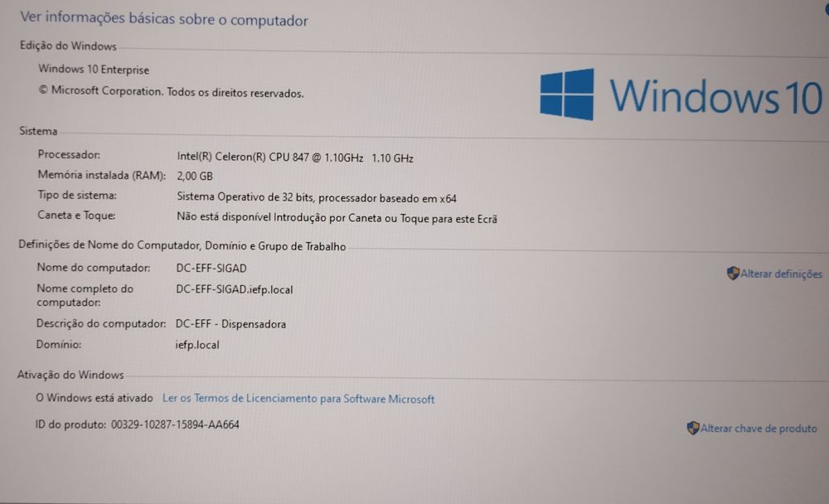Open the Alterar definições link

[781, 274]
